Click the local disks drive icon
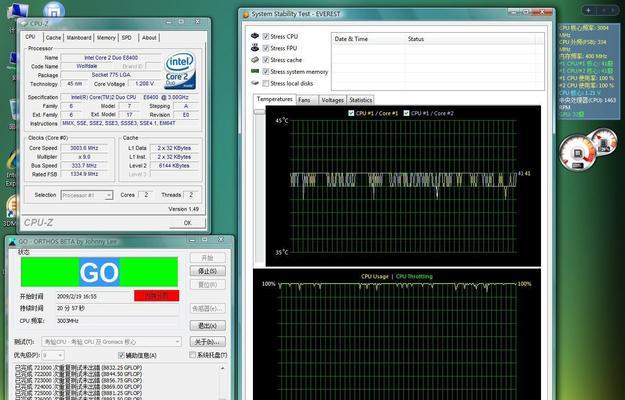This screenshot has width=625, height=400. 255,83
